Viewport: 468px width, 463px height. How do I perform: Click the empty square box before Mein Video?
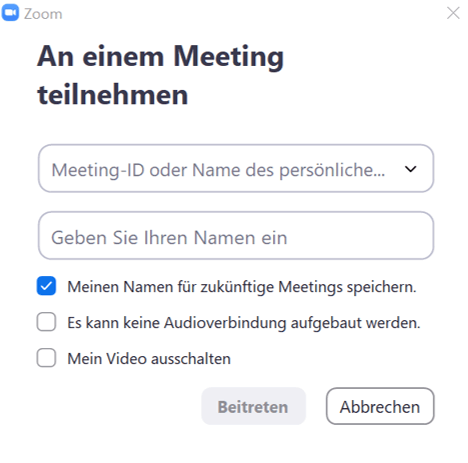click(x=46, y=358)
